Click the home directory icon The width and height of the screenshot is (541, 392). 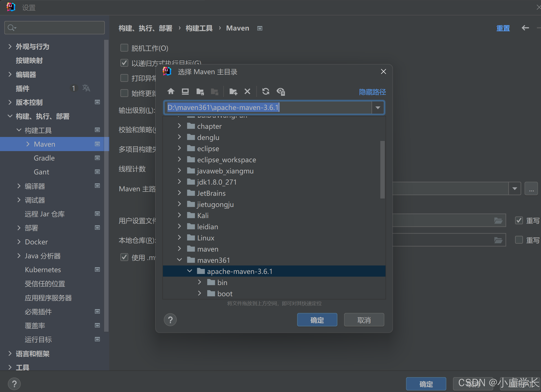click(x=171, y=92)
